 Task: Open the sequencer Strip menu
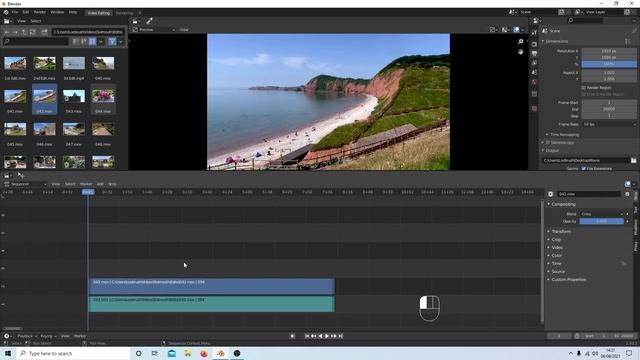tap(112, 184)
